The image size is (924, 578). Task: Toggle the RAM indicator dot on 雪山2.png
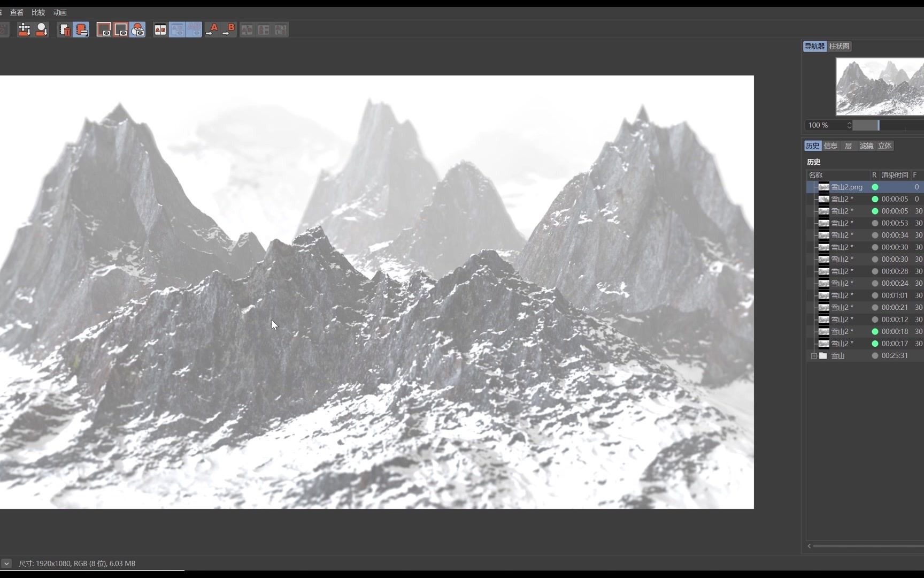(x=875, y=187)
